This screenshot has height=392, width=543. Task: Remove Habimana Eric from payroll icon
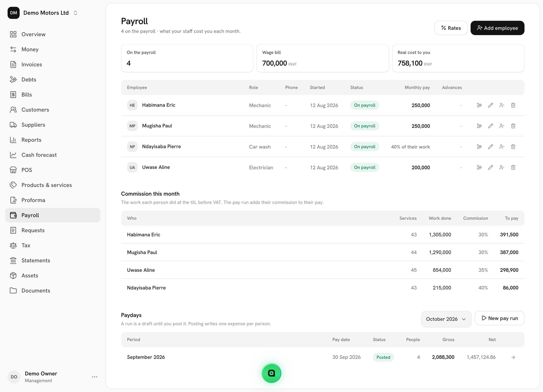point(502,105)
